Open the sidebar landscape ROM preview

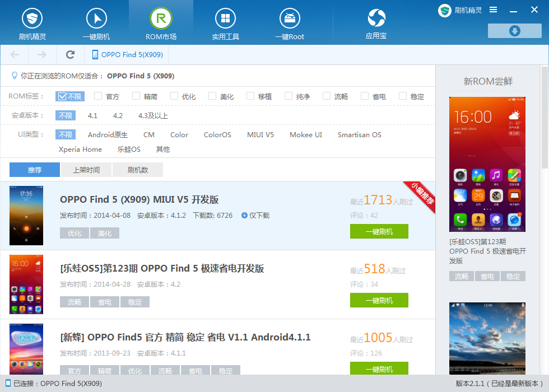(487, 338)
